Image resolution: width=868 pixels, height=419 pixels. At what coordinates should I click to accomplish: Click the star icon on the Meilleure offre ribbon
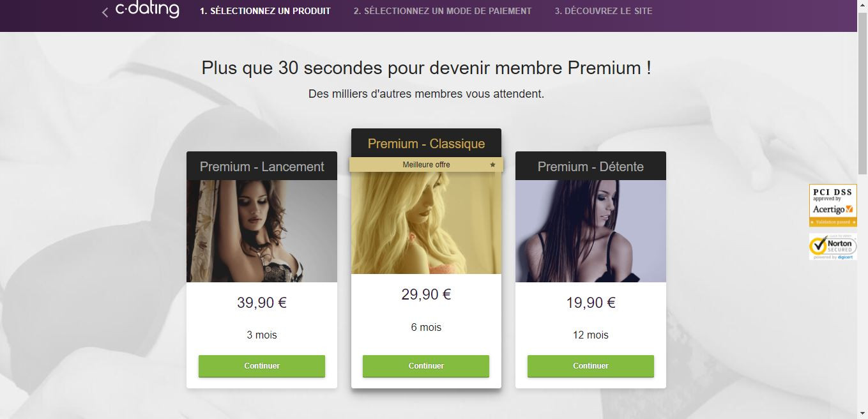(x=492, y=165)
